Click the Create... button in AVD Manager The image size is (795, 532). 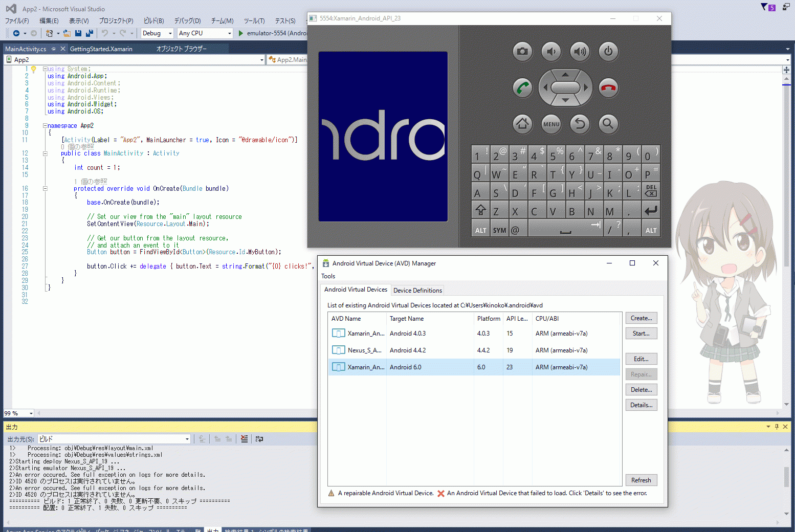[641, 318]
